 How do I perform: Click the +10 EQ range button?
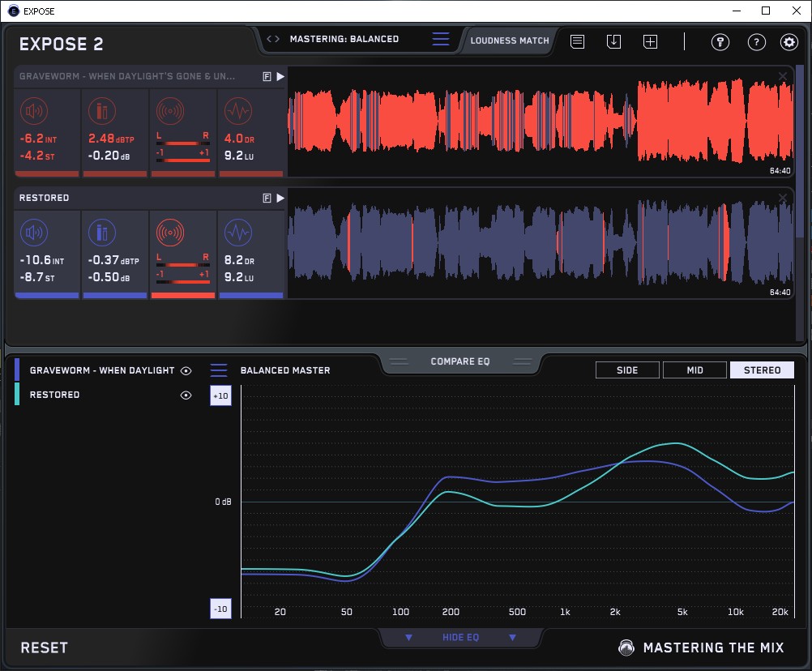pyautogui.click(x=220, y=395)
